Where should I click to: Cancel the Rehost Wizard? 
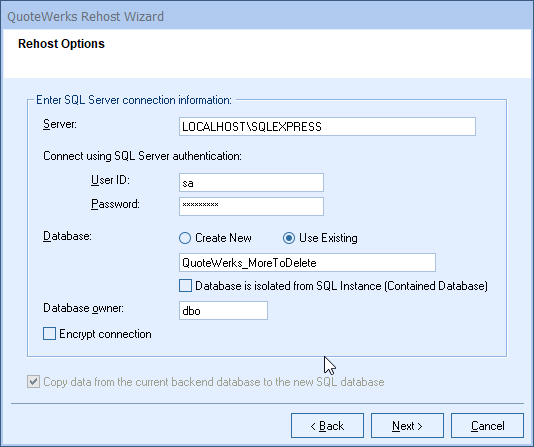pyautogui.click(x=487, y=426)
